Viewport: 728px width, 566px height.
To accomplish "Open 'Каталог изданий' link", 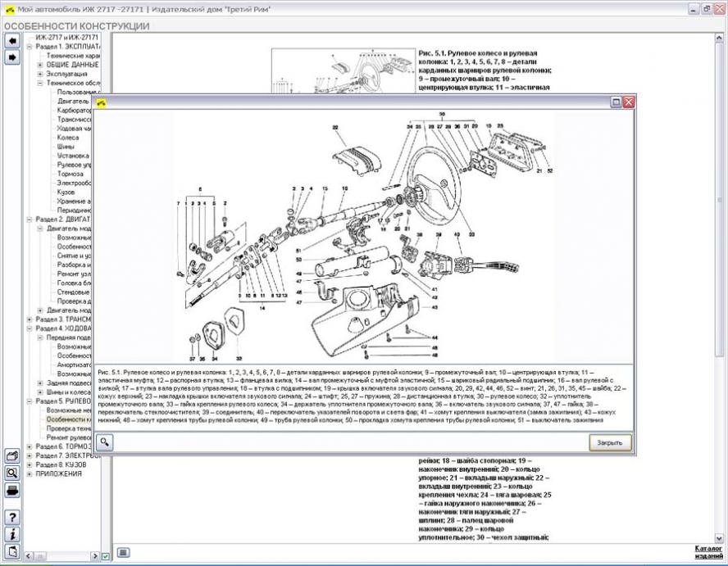I will [x=709, y=552].
